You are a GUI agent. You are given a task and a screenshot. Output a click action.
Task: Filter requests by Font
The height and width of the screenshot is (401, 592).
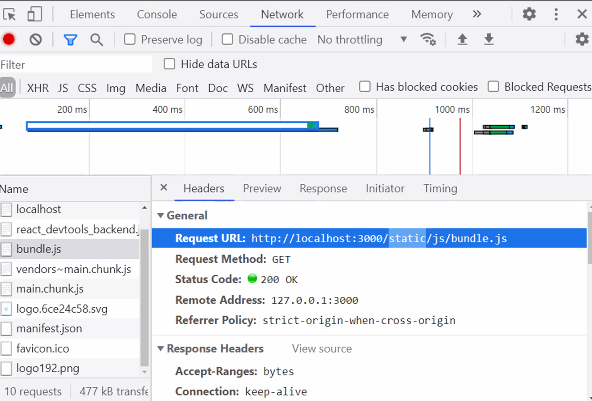[x=187, y=88]
